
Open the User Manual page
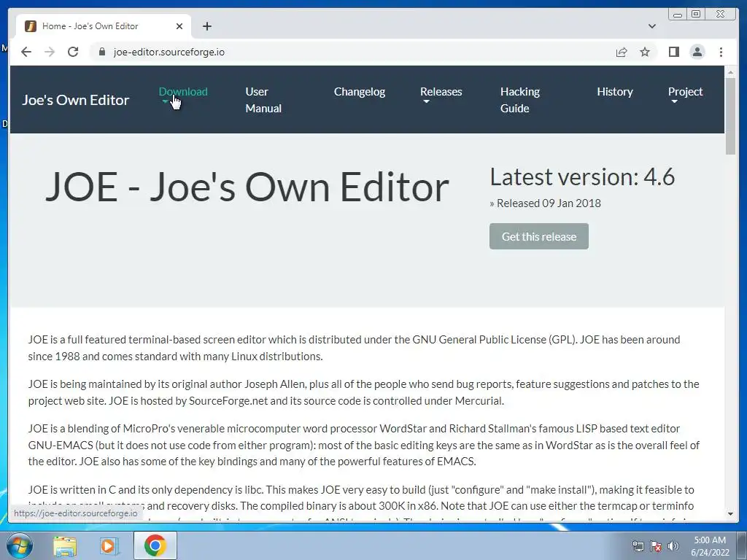[x=263, y=99]
